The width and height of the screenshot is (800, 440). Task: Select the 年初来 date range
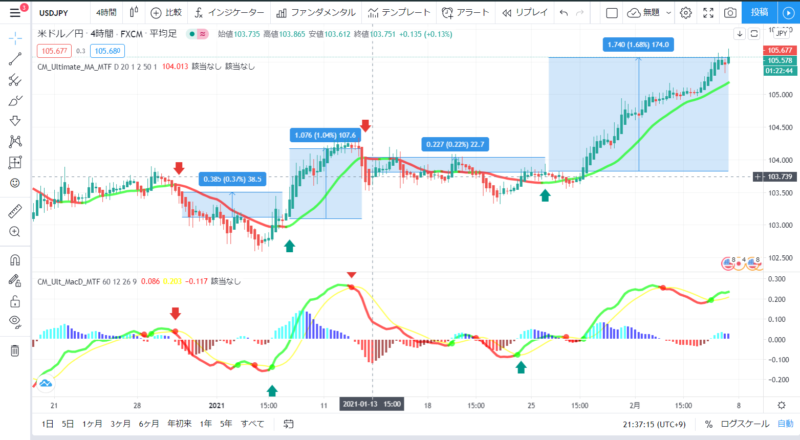[179, 424]
